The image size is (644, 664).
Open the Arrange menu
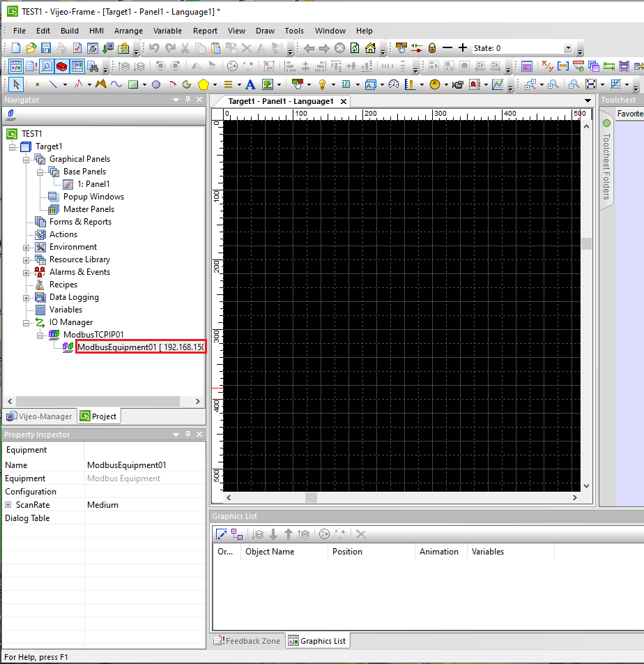pos(128,31)
